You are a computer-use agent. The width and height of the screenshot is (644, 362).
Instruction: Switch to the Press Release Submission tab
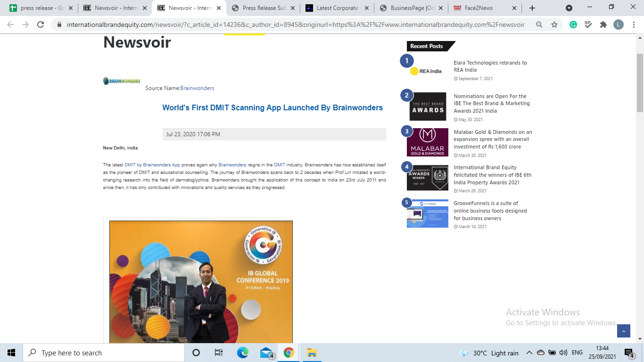click(x=264, y=8)
